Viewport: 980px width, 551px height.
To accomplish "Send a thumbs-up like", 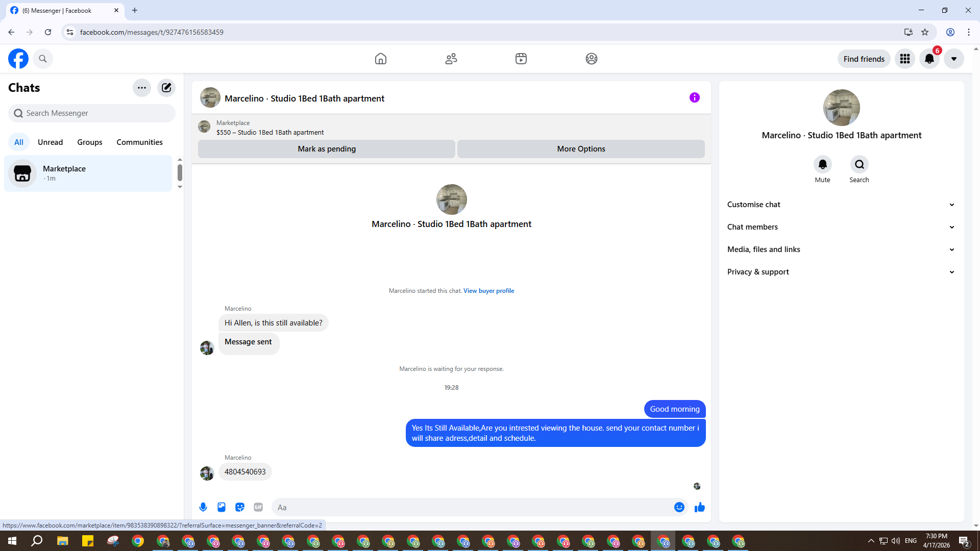I will 699,507.
